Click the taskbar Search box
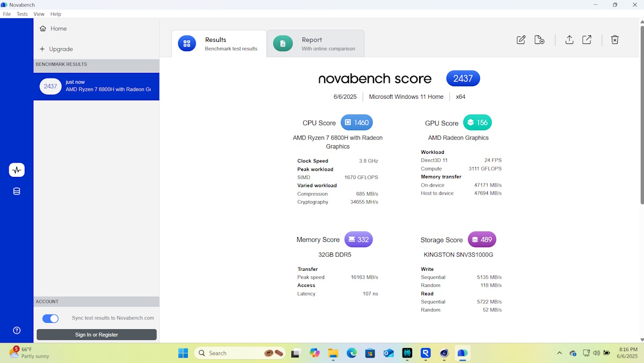This screenshot has height=363, width=644. coord(240,353)
